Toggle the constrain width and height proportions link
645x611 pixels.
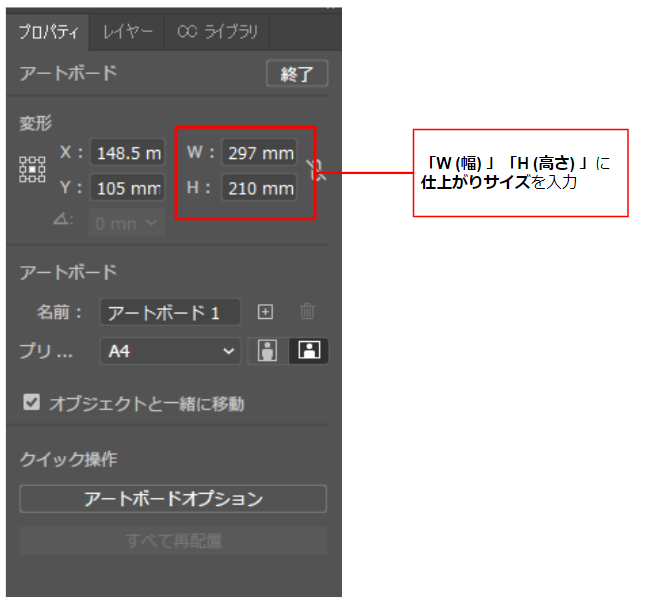[x=317, y=170]
